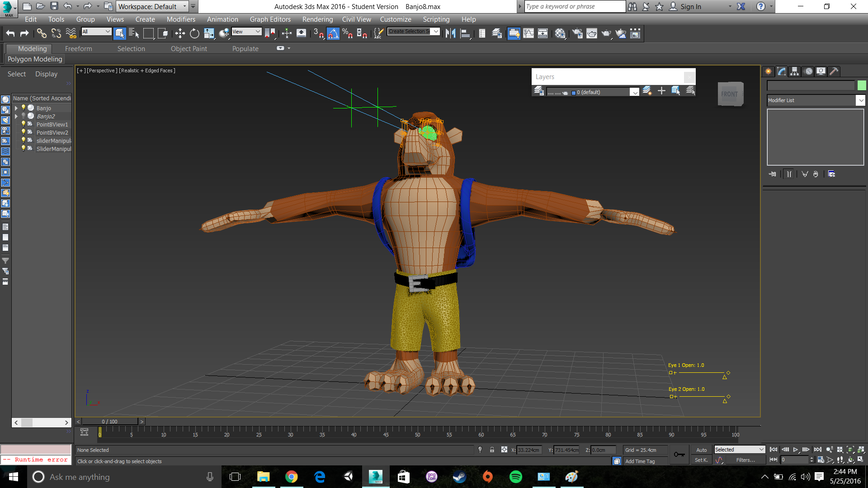Open the Material Editor
Screen dimensions: 868x488
[560, 33]
